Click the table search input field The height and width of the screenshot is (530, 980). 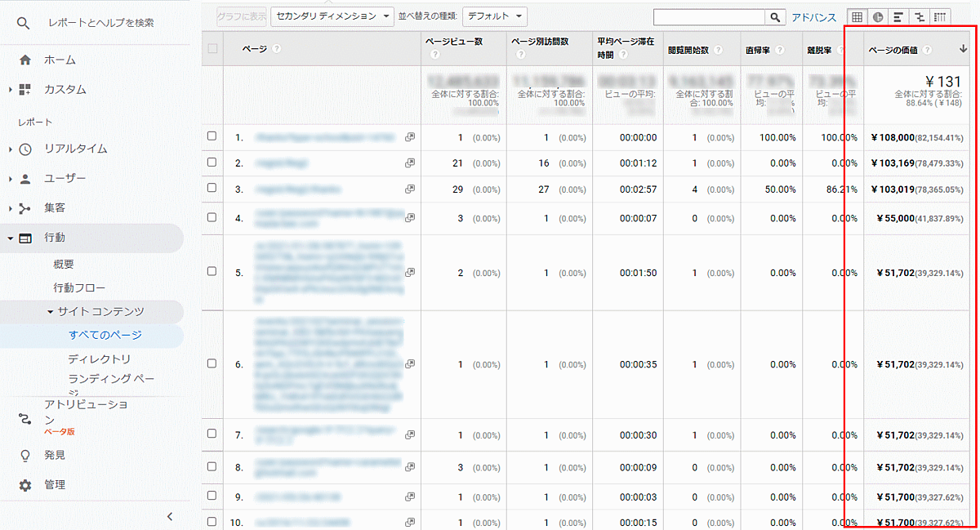tap(709, 16)
